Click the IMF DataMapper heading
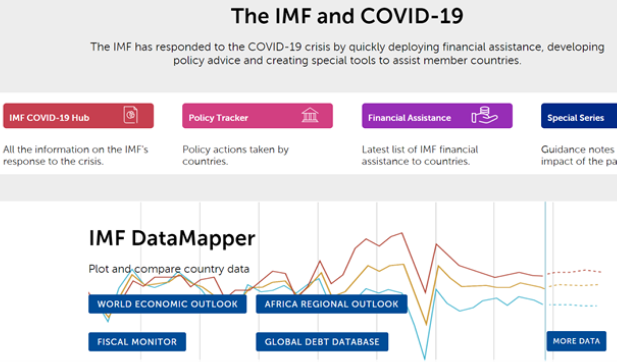Screen dimensions: 617x364 click(x=172, y=238)
